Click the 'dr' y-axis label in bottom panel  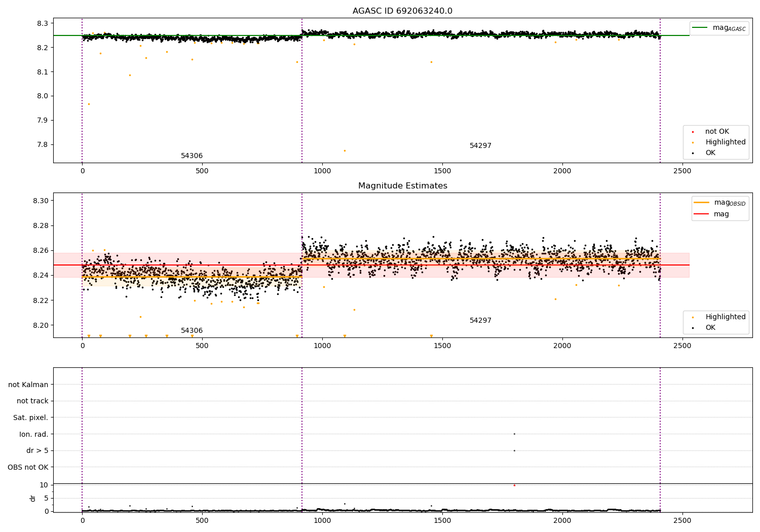coord(33,499)
